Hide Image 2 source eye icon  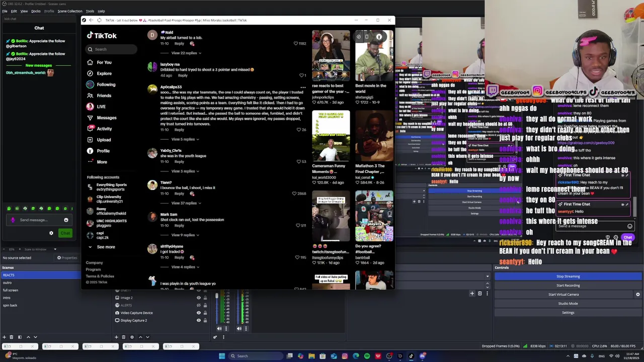click(x=198, y=298)
